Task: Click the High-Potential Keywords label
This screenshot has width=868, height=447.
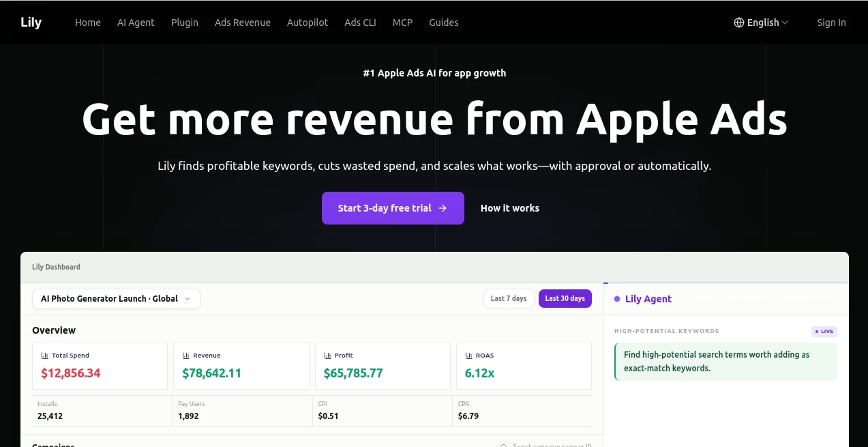Action: [x=667, y=331]
